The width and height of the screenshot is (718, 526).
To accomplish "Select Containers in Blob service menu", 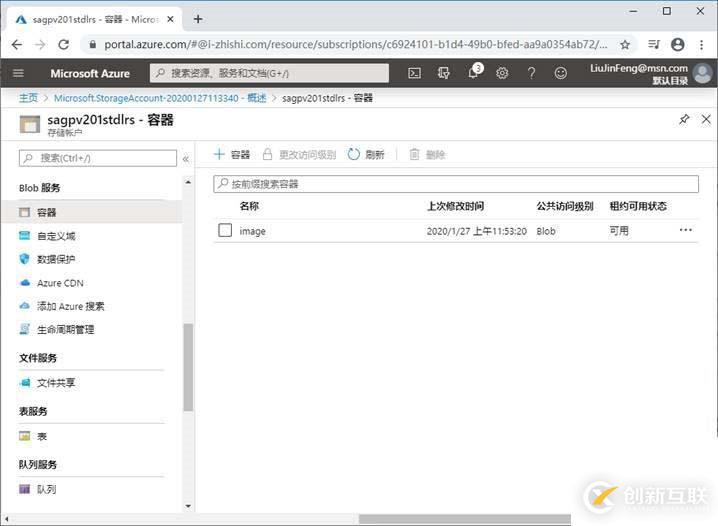I will [92, 212].
